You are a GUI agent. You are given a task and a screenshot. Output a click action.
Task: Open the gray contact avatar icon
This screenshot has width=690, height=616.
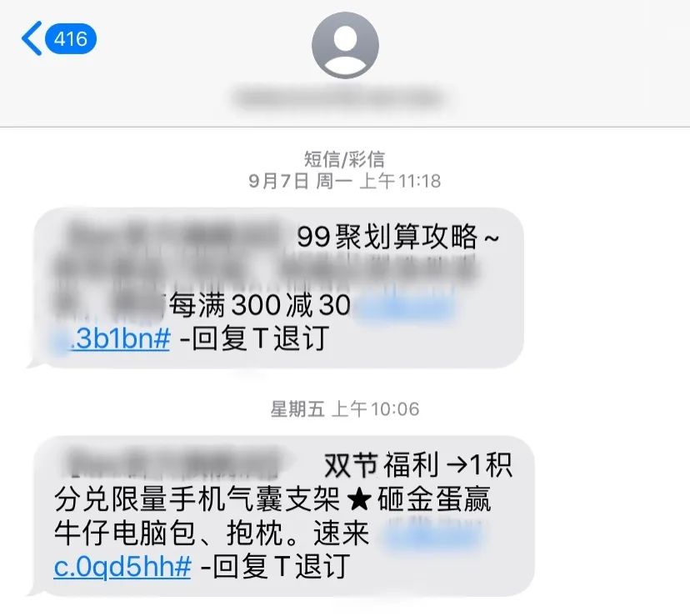(x=345, y=45)
